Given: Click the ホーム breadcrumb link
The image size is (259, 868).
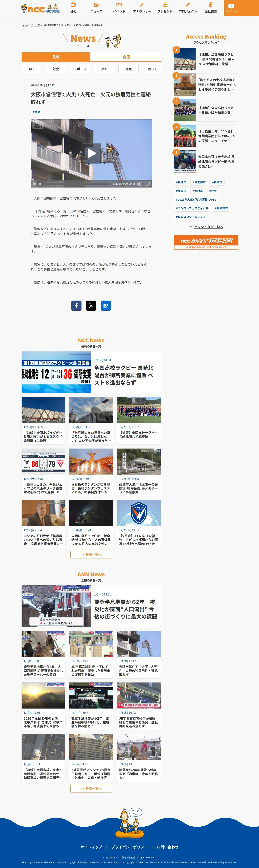Looking at the screenshot, I should 25,25.
